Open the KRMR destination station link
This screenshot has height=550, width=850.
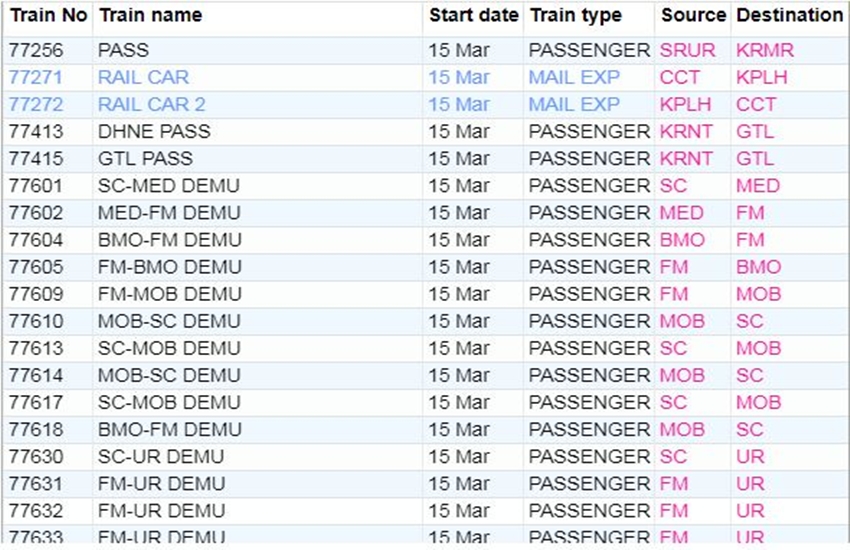click(764, 51)
